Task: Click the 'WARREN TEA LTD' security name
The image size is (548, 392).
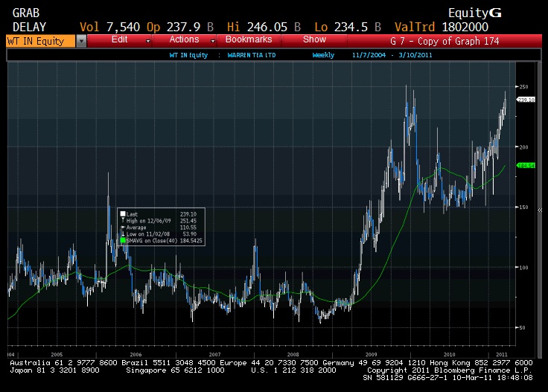Action: [x=252, y=55]
